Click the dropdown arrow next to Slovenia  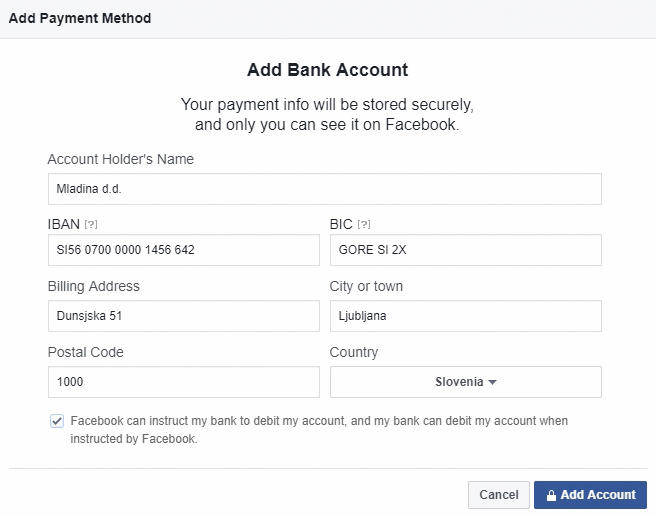coord(492,382)
